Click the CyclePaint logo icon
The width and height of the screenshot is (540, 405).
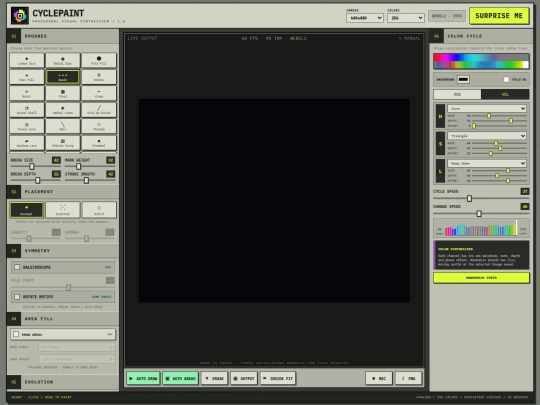point(20,15)
